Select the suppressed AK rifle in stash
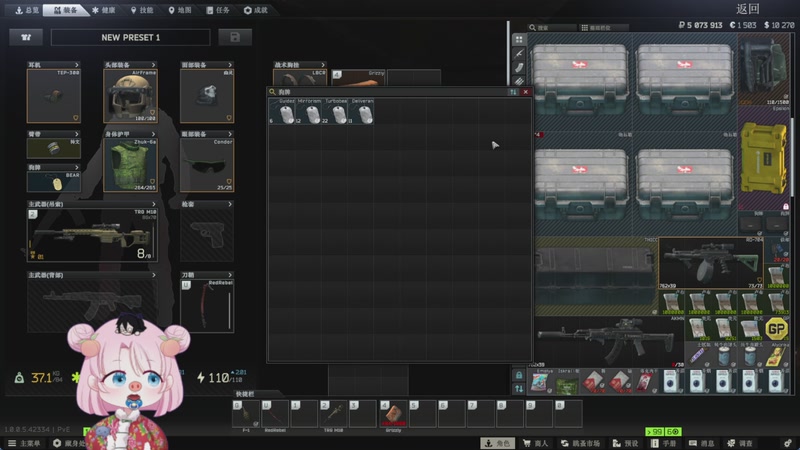 point(607,341)
